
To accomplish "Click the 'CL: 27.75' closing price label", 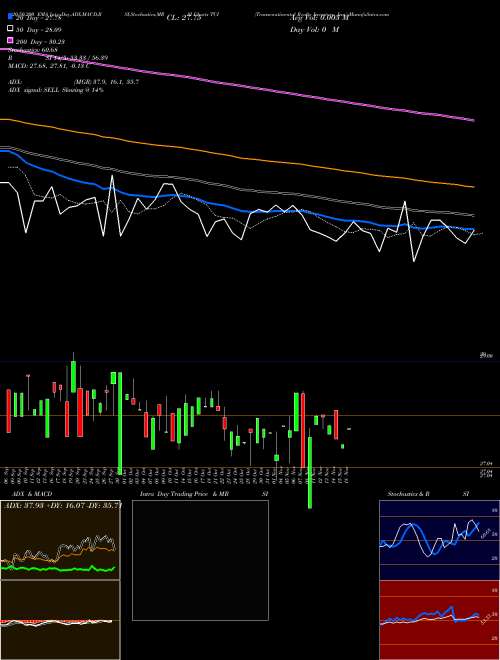I will click(x=184, y=18).
